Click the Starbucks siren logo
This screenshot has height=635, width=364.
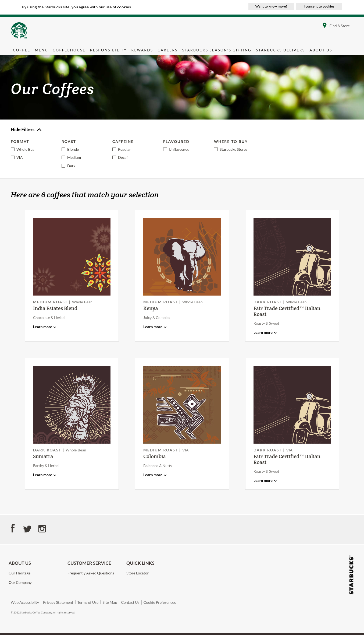click(19, 30)
